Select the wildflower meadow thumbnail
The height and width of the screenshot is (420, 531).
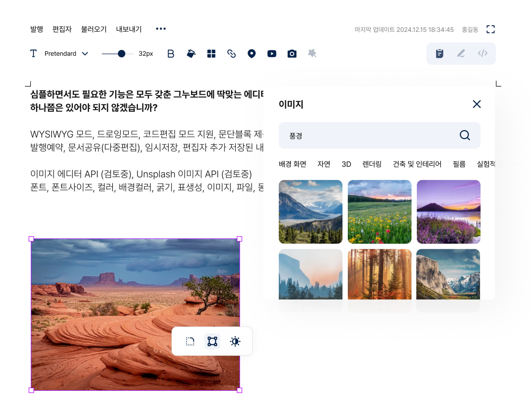[x=379, y=212]
